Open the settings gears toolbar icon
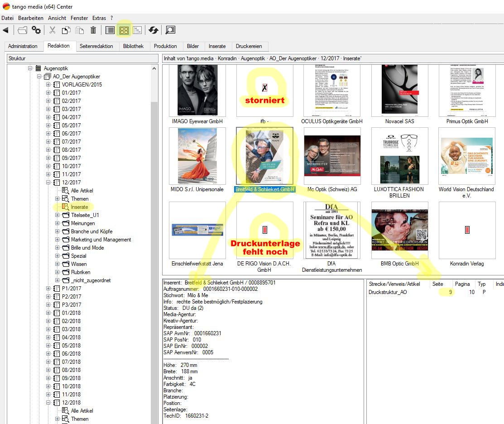This screenshot has width=504, height=424. click(36, 30)
